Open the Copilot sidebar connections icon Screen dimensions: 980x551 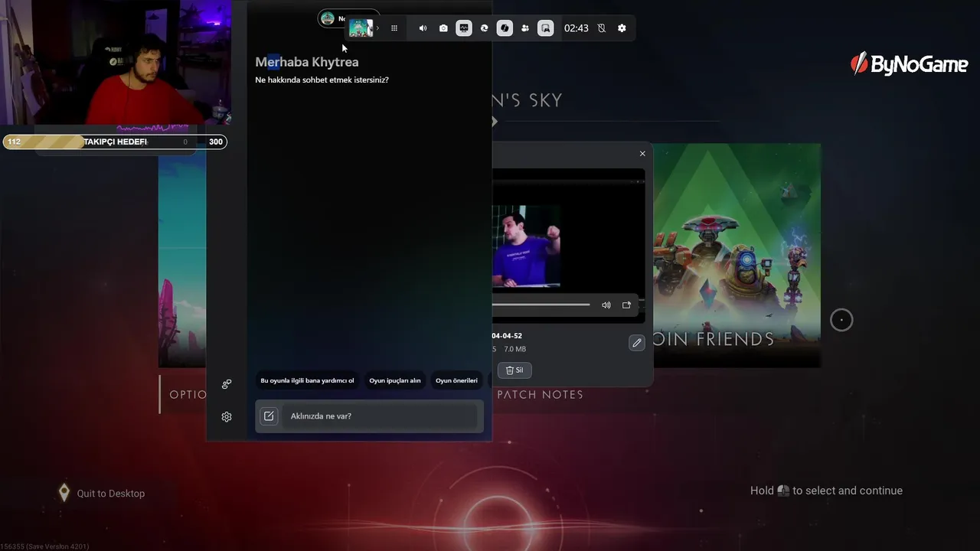pyautogui.click(x=227, y=384)
